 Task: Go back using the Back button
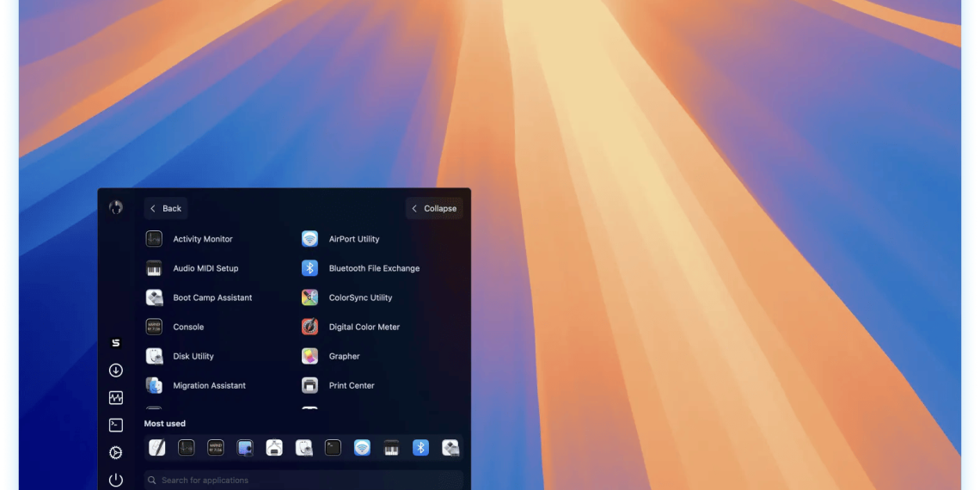(166, 208)
